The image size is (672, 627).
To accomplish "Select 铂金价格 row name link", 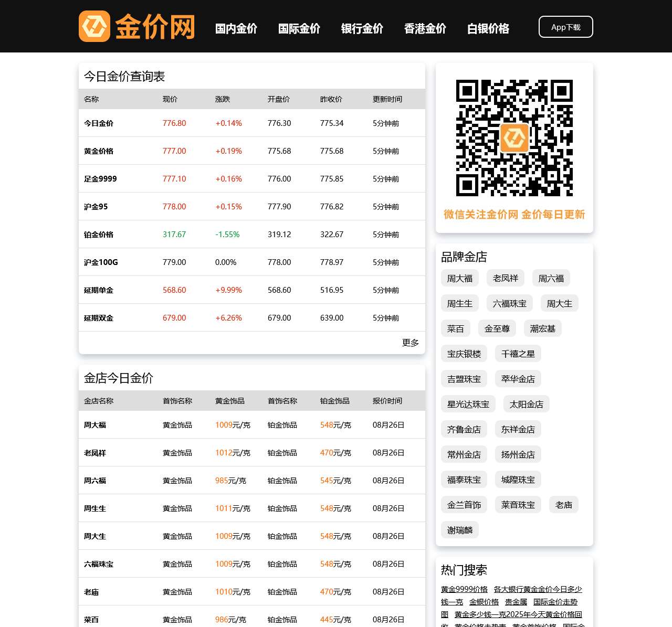I will point(99,235).
